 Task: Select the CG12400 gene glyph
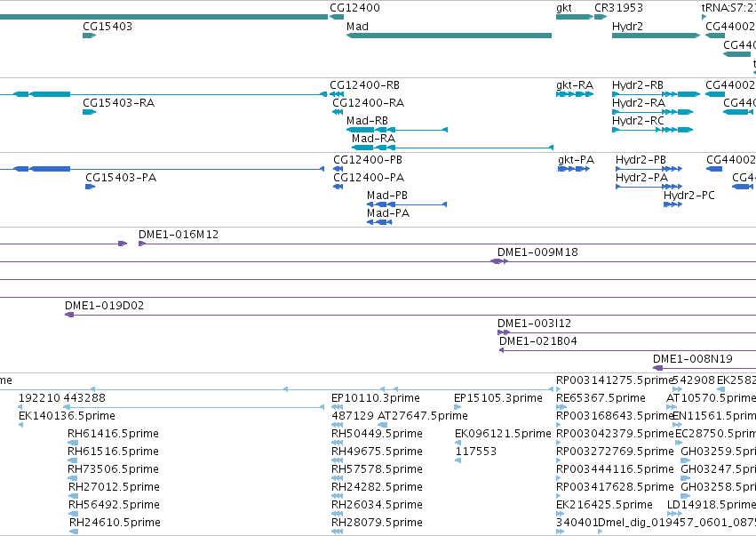337,17
